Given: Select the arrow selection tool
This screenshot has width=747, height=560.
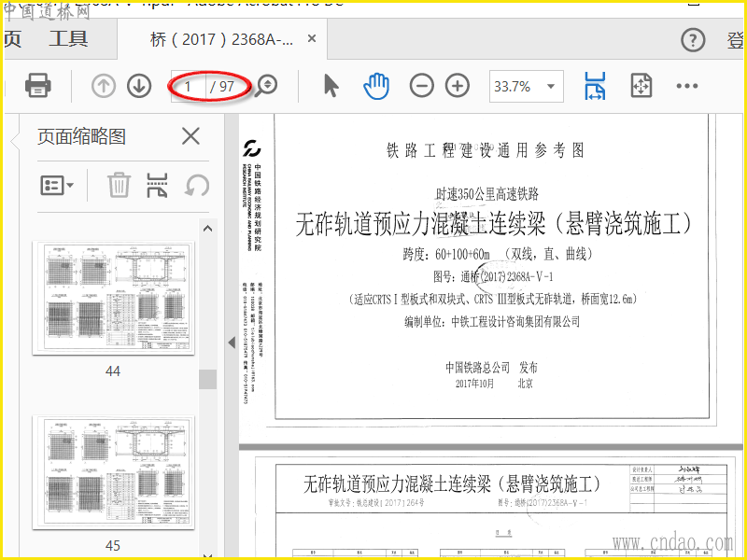Looking at the screenshot, I should click(331, 86).
